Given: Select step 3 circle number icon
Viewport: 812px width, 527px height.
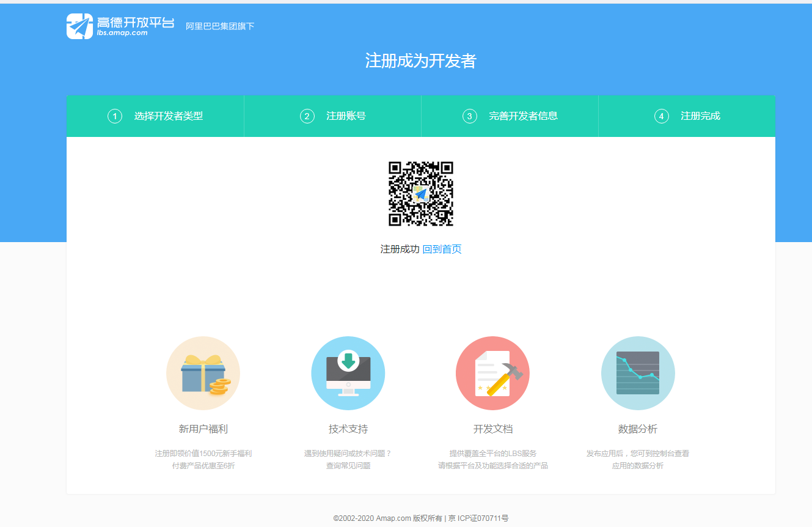Looking at the screenshot, I should pyautogui.click(x=470, y=116).
